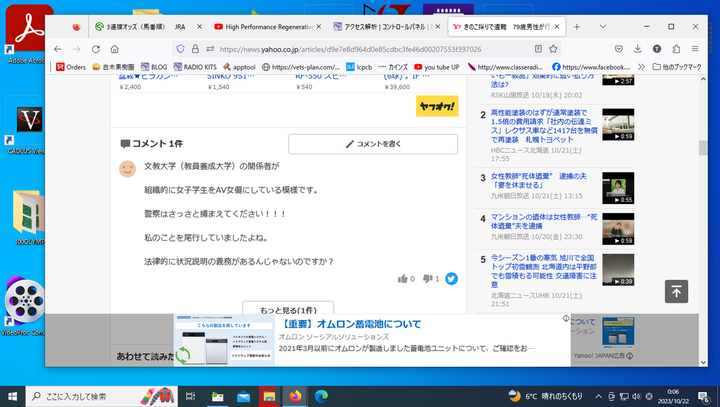Expand the もっと見る(1件) comments button
Viewport: 720px width, 407px height.
(x=288, y=310)
